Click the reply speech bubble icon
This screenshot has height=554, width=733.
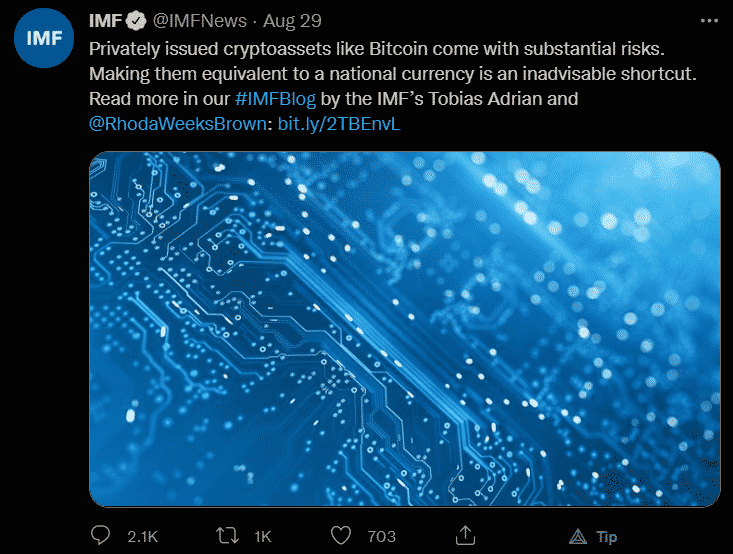(100, 535)
